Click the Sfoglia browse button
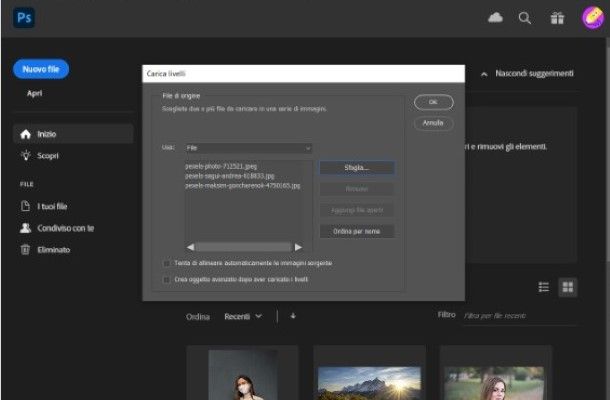Screen dimensions: 610x400 [x=357, y=168]
